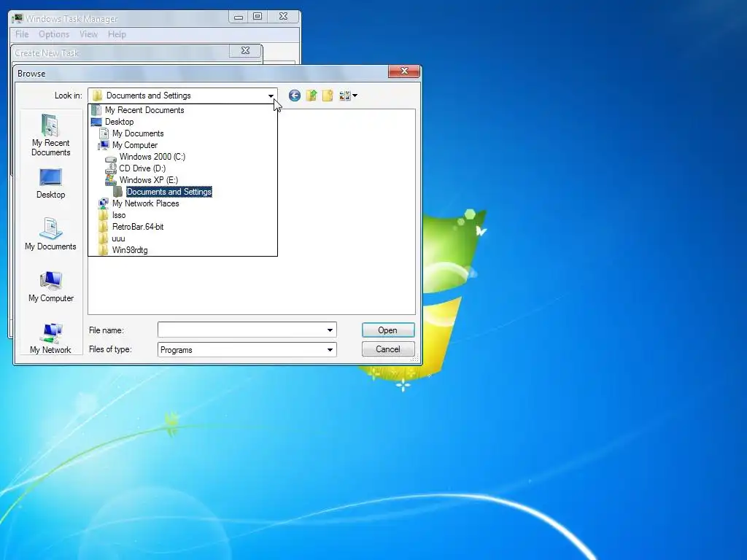Screen dimensions: 747x560
Task: Close the Create New Task dialog
Action: [x=245, y=50]
